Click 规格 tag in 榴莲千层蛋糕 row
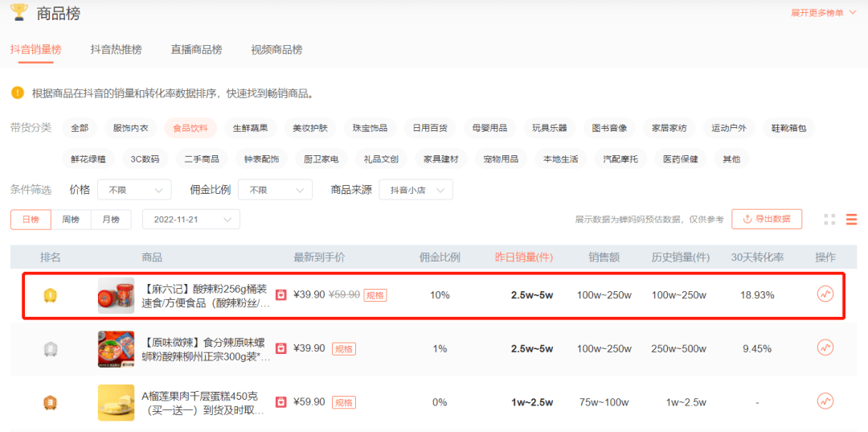 click(x=344, y=402)
